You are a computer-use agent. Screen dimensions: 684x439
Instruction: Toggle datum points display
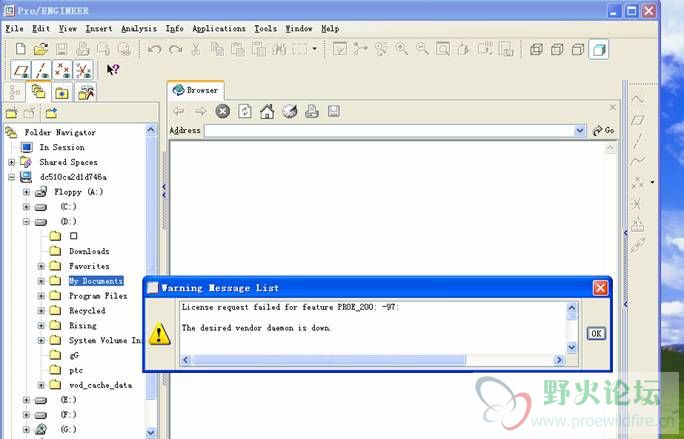62,70
